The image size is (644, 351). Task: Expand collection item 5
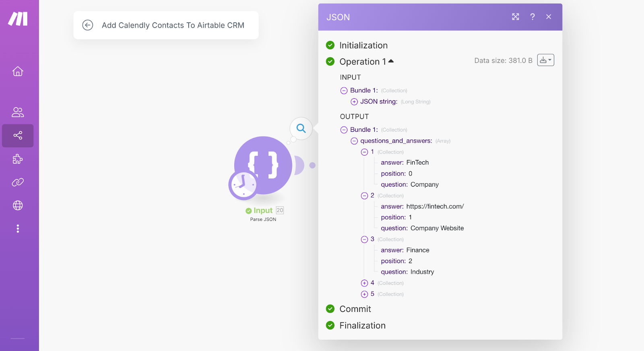point(364,294)
